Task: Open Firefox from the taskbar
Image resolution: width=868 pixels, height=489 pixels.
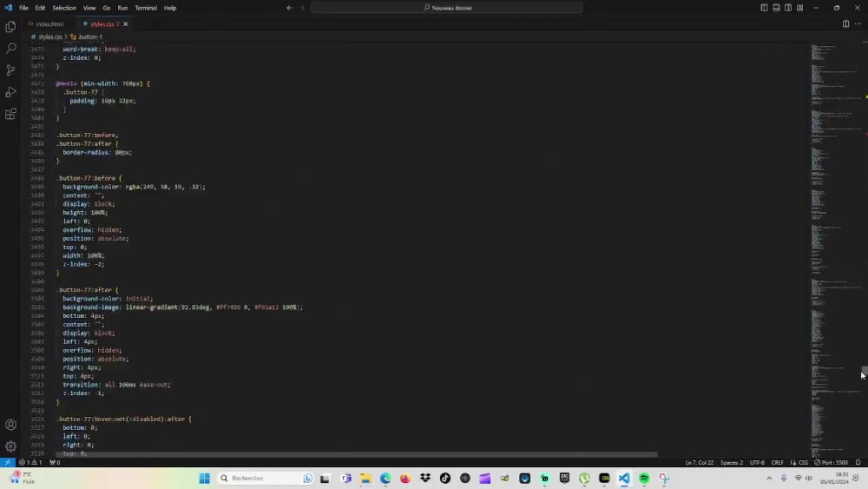Action: (405, 479)
